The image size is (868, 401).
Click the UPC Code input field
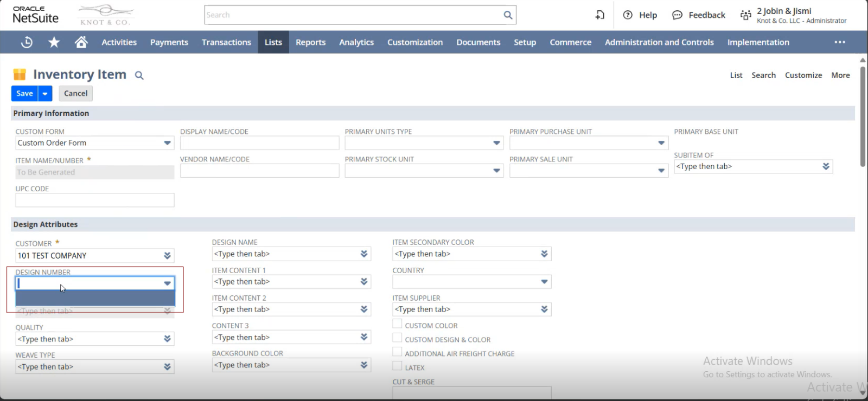click(x=95, y=200)
